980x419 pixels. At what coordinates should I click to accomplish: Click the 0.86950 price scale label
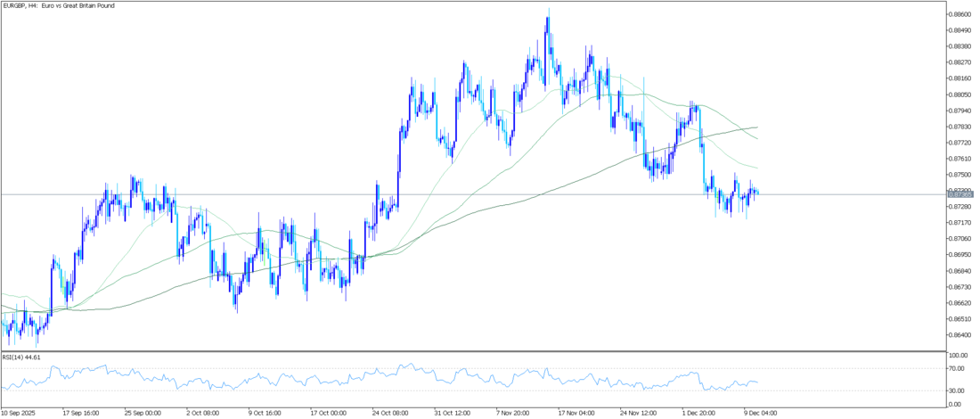click(960, 255)
